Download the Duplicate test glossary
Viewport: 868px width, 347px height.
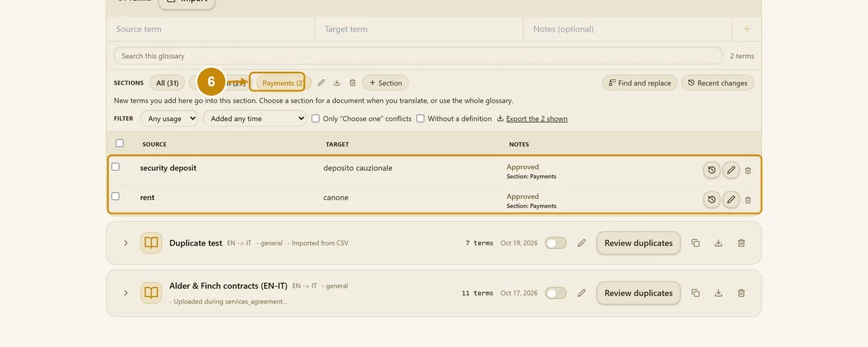(x=719, y=243)
